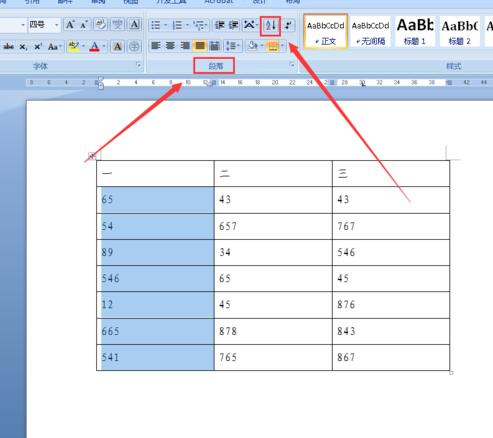Click the Enclose Characters circle icon
Image resolution: width=493 pixels, height=438 pixels.
coord(134,47)
